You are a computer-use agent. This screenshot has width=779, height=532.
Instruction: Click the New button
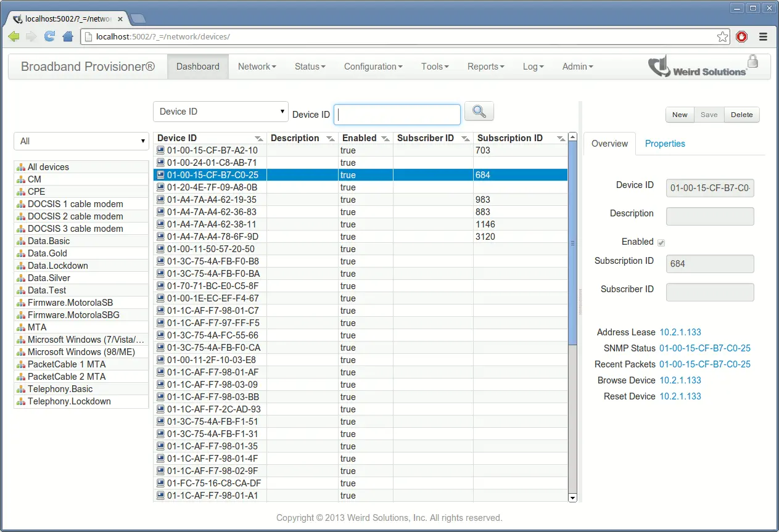click(679, 115)
